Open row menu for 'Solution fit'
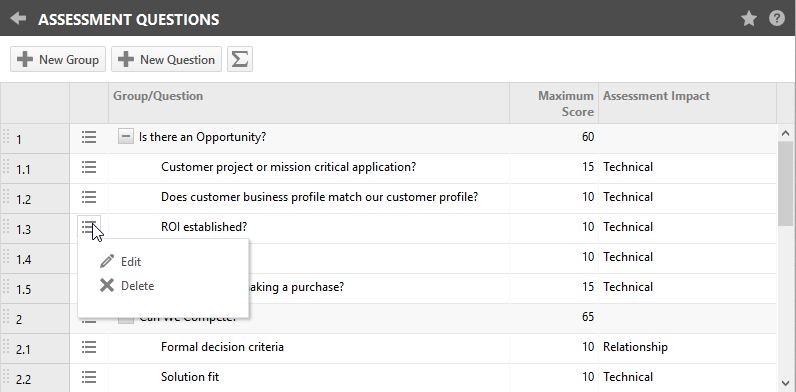796x392 pixels. point(89,377)
